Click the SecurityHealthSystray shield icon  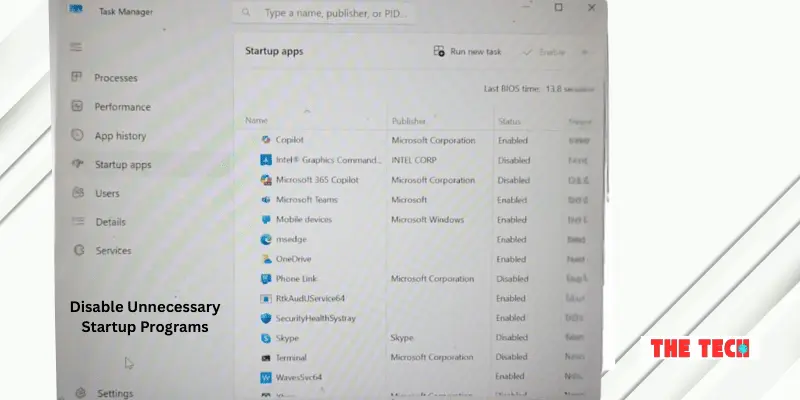(266, 318)
